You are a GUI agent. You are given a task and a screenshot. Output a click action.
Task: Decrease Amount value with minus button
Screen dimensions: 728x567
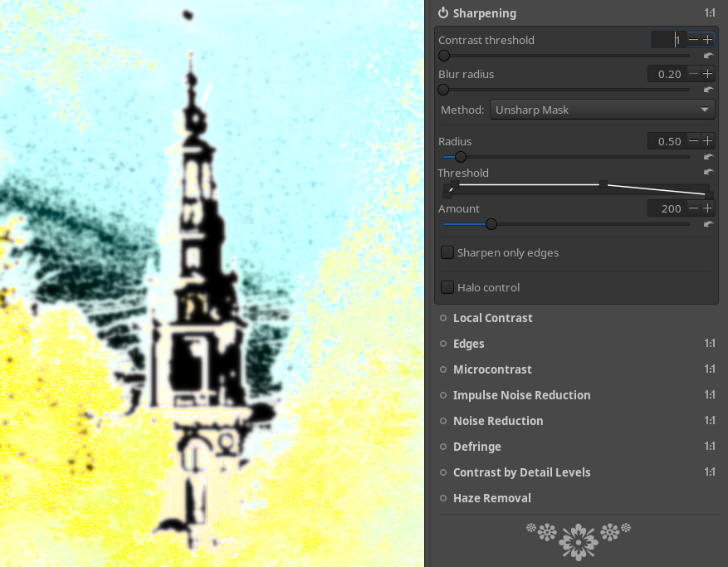(693, 208)
